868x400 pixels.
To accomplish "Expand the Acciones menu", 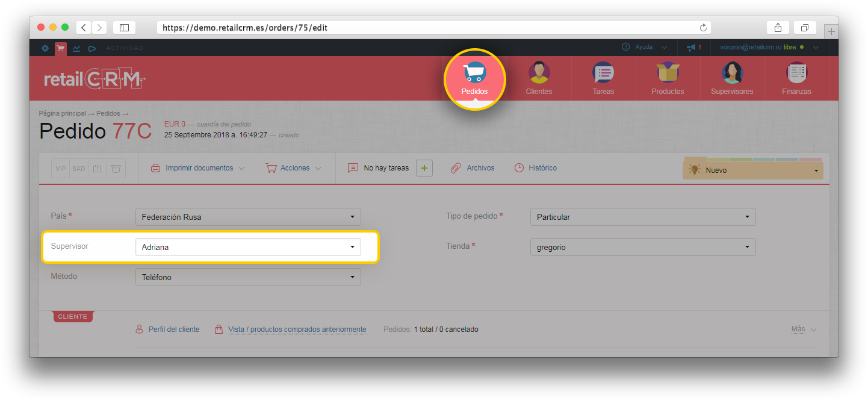I will tap(294, 168).
